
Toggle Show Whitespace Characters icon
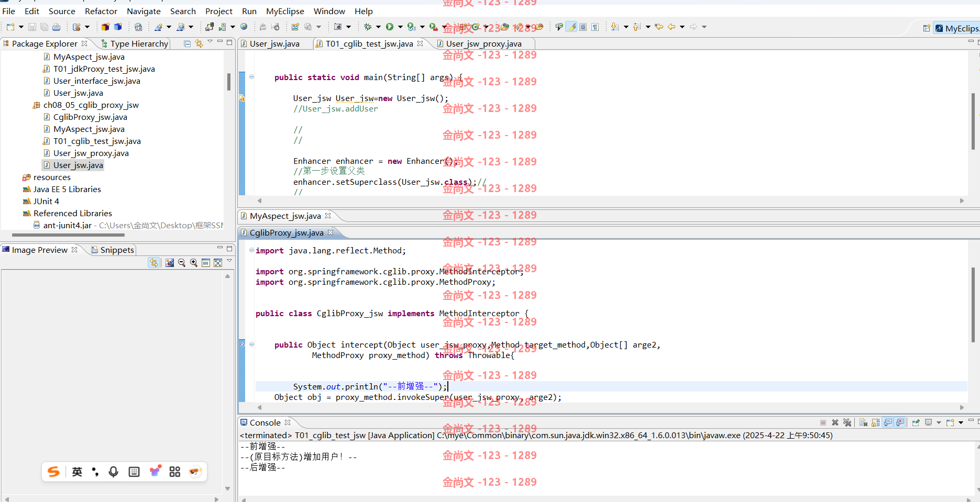(595, 27)
